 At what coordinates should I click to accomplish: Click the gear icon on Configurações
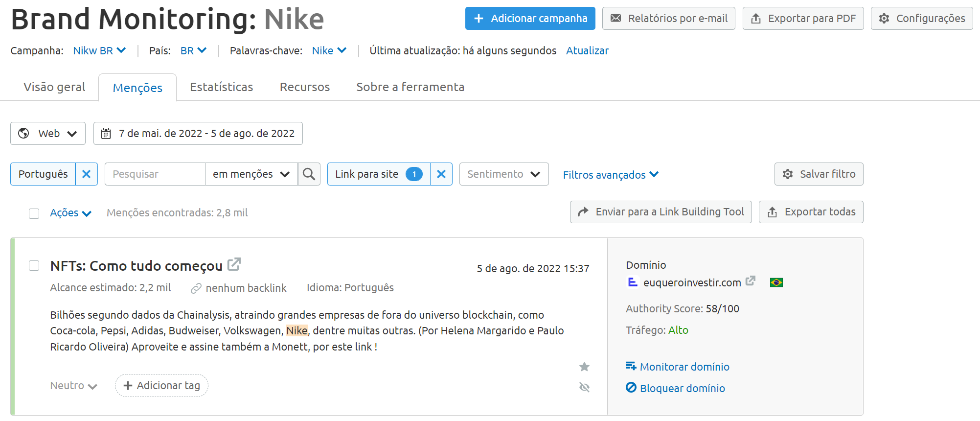884,19
